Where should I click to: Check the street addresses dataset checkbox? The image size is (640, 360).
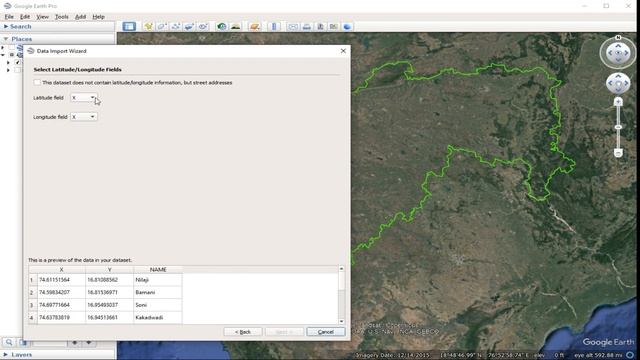click(37, 82)
